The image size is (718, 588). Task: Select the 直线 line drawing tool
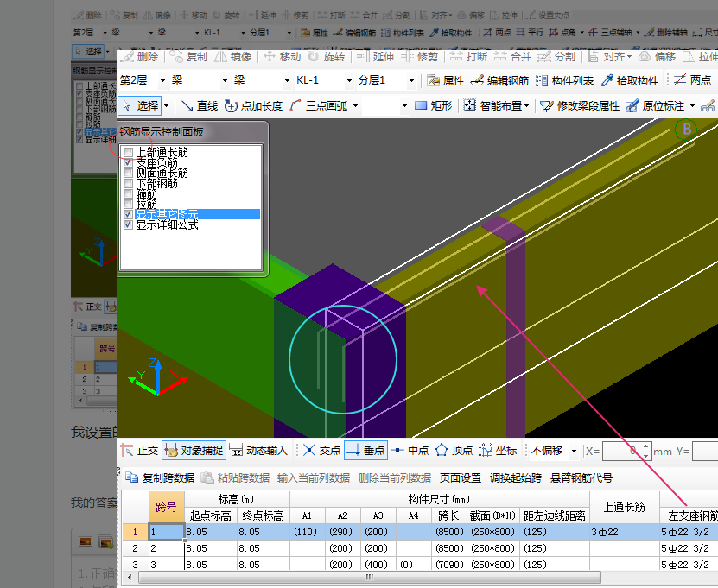(200, 106)
